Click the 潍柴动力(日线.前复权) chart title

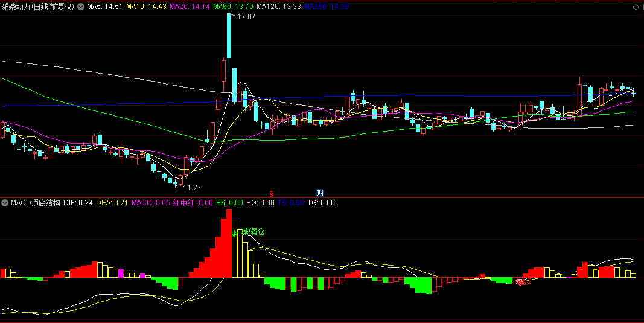tap(38, 7)
